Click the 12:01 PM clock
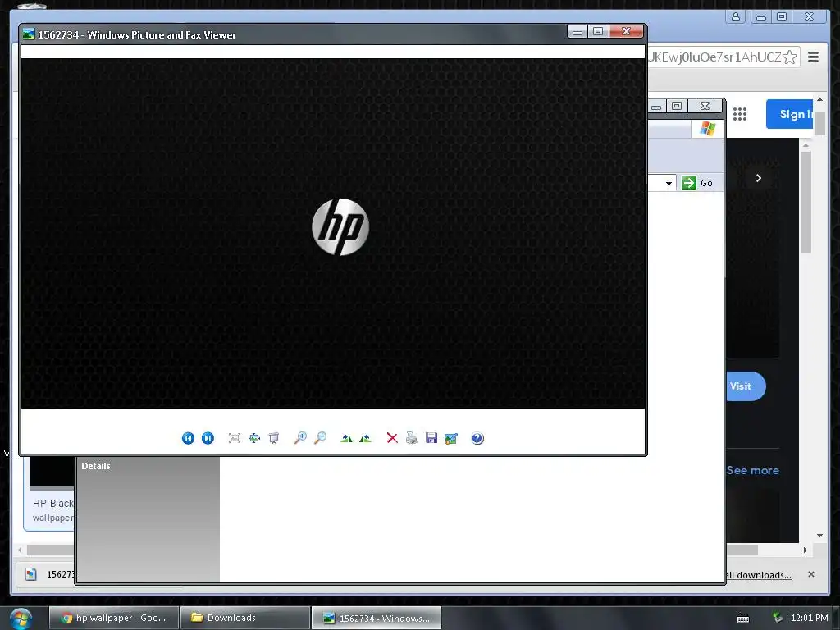Viewport: 840px width, 630px height. (810, 618)
